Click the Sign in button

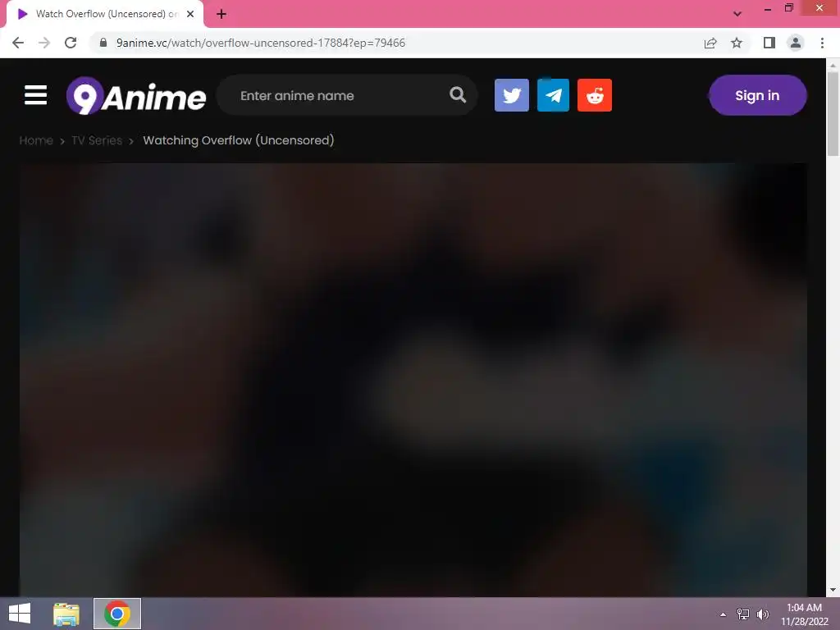757,95
